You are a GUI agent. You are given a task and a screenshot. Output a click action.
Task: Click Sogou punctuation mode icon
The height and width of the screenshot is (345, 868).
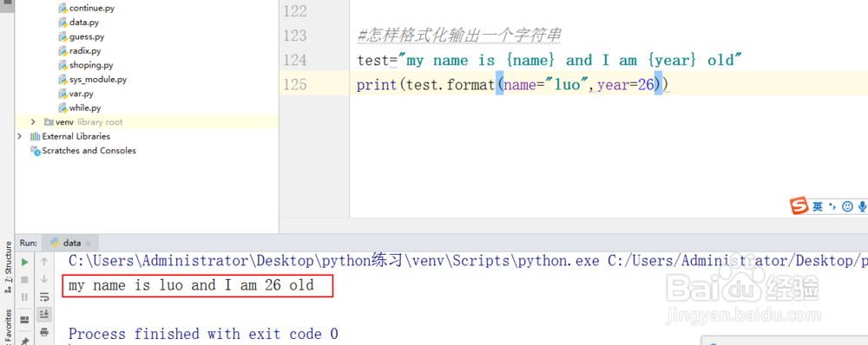(x=832, y=207)
